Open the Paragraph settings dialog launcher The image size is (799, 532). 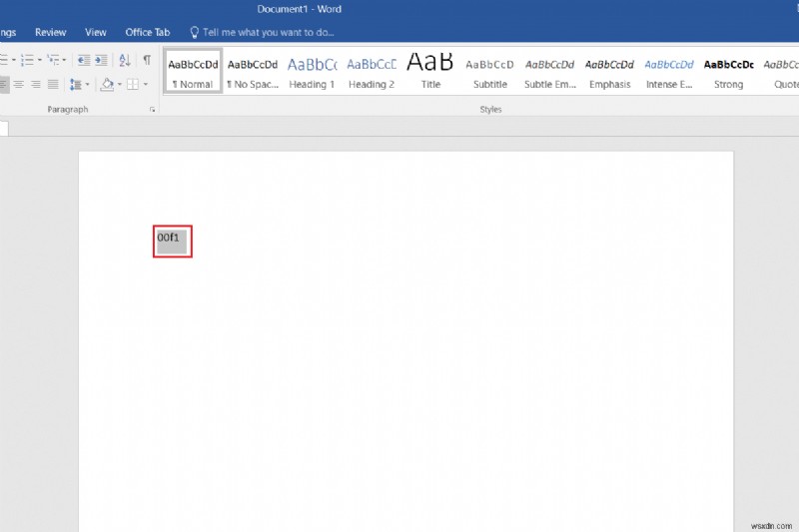(152, 110)
